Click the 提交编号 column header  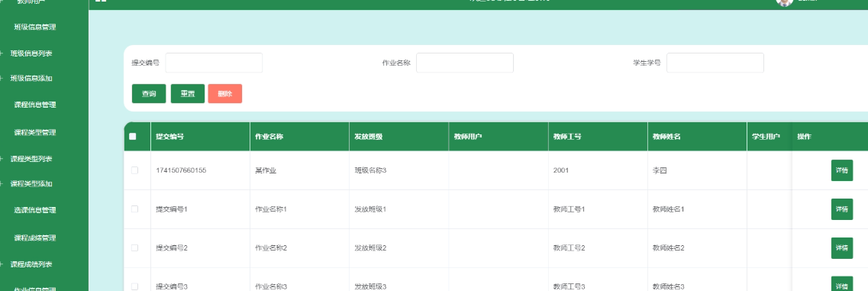coord(170,137)
